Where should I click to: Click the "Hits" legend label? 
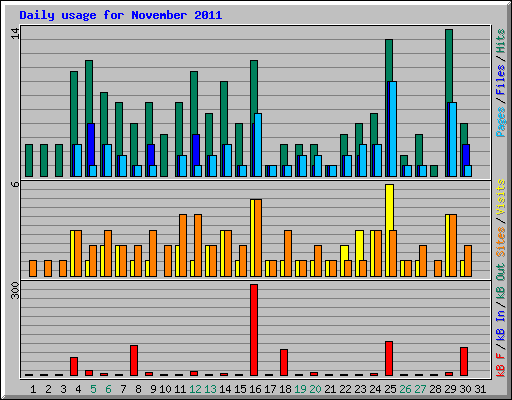(500, 41)
